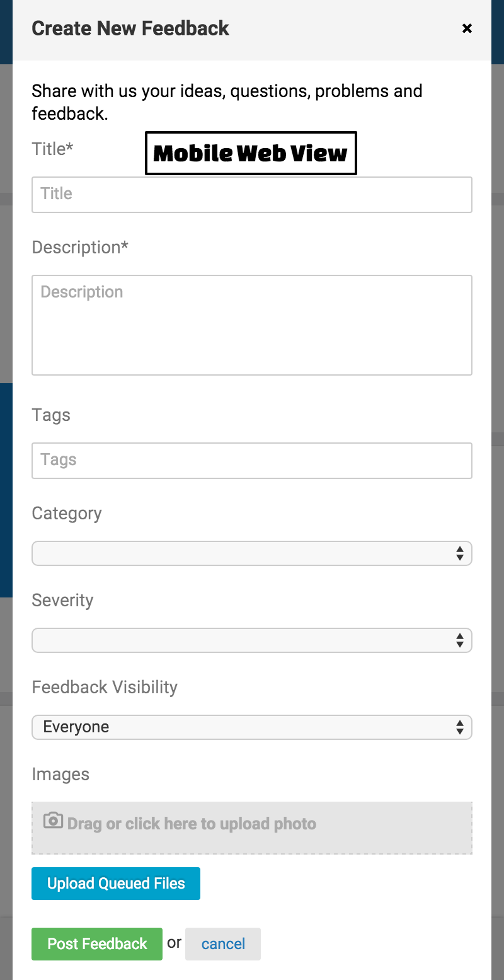This screenshot has width=504, height=980.
Task: Click the Images section label
Action: point(60,775)
